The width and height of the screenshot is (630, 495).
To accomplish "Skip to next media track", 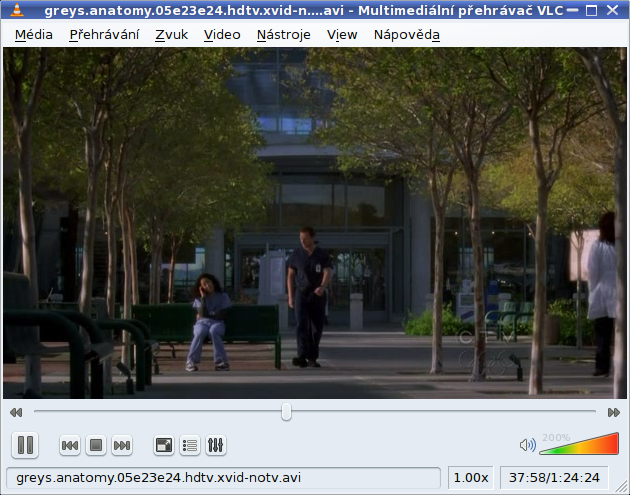I will point(122,445).
